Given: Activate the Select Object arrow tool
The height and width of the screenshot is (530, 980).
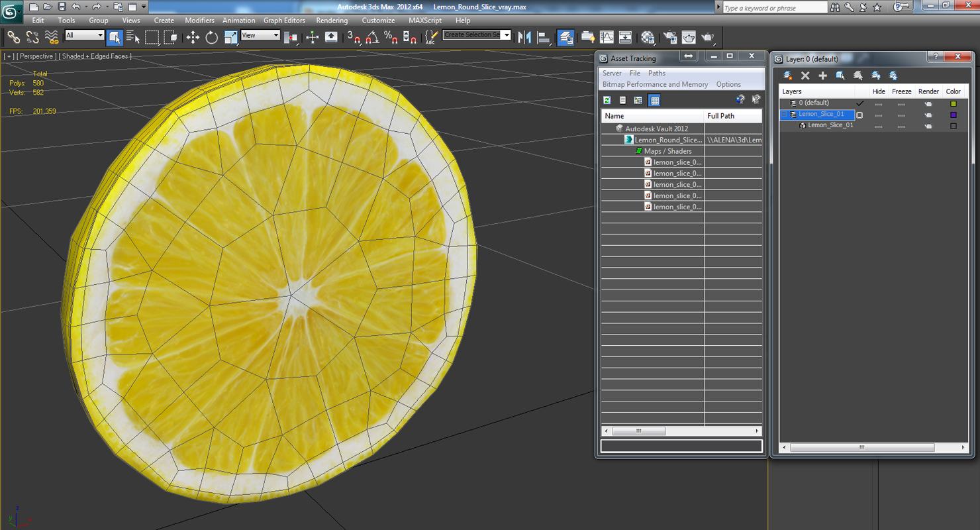Looking at the screenshot, I should point(115,38).
